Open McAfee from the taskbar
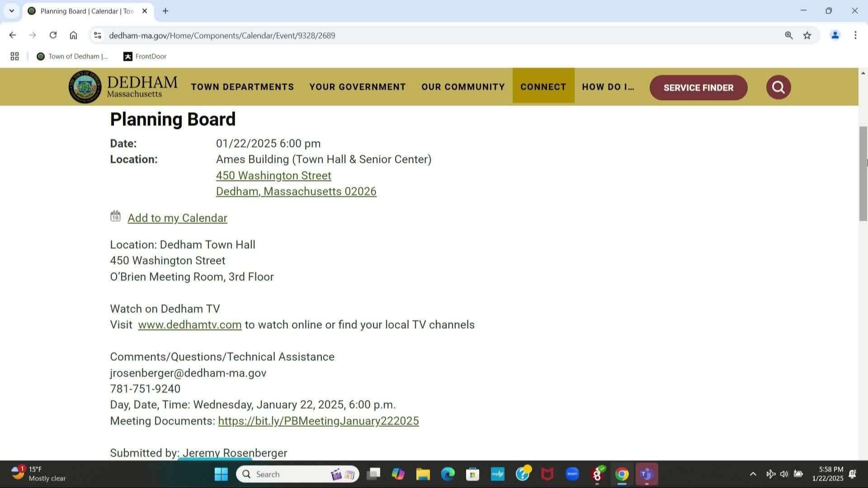Viewport: 868px width, 488px height. (547, 474)
